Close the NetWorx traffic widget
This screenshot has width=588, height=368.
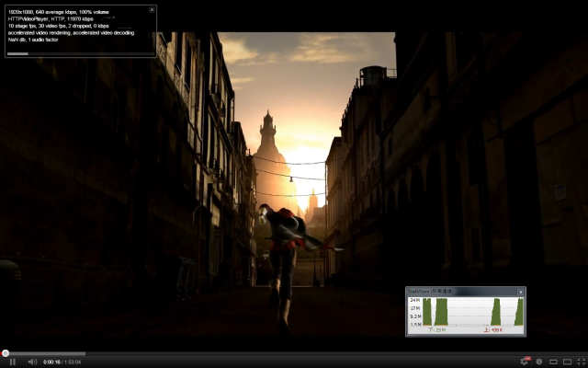click(520, 292)
